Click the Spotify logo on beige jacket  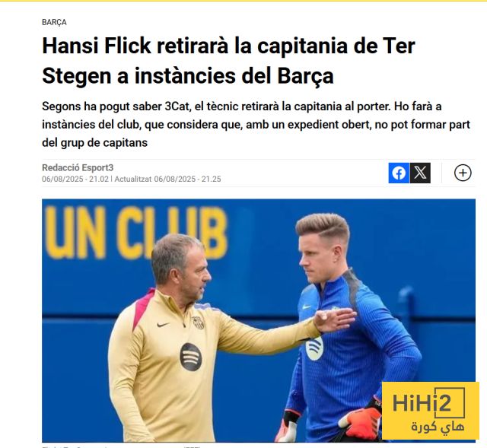coord(191,357)
